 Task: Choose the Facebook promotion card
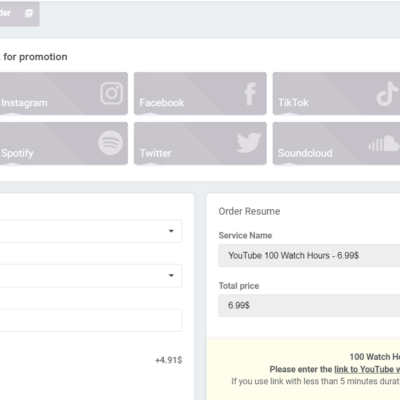click(200, 94)
